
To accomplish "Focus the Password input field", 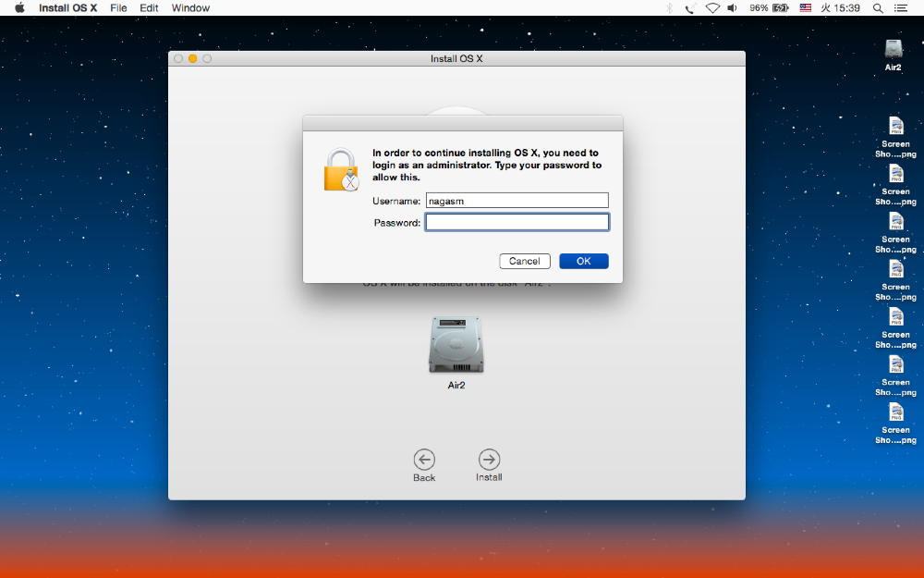I will tap(517, 222).
